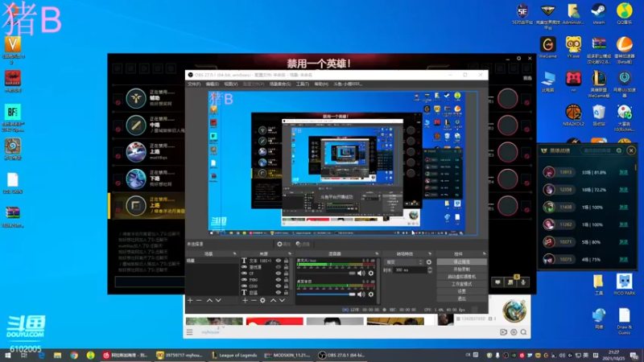Open the OBS 编辑(E) menu

click(x=213, y=84)
